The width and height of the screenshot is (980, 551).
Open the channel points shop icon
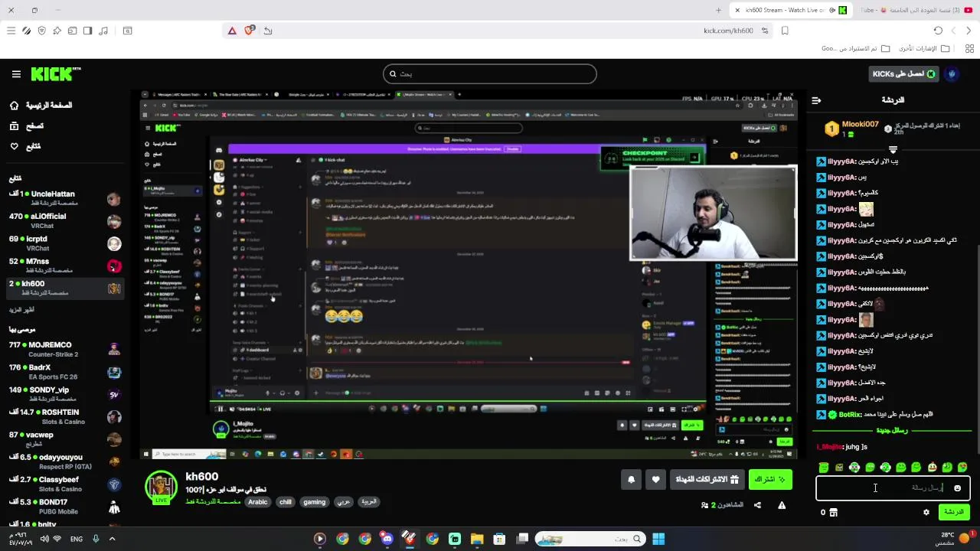834,512
